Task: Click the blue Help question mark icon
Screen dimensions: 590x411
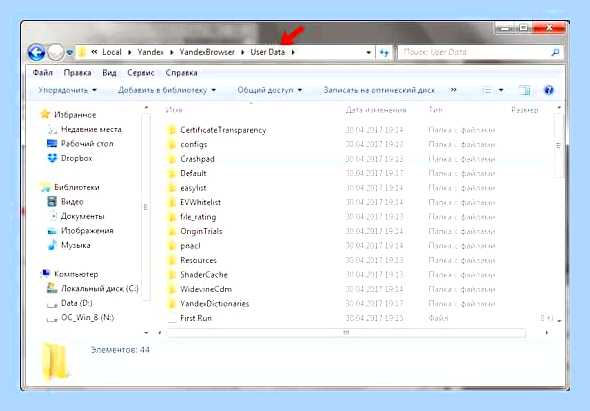Action: (549, 90)
